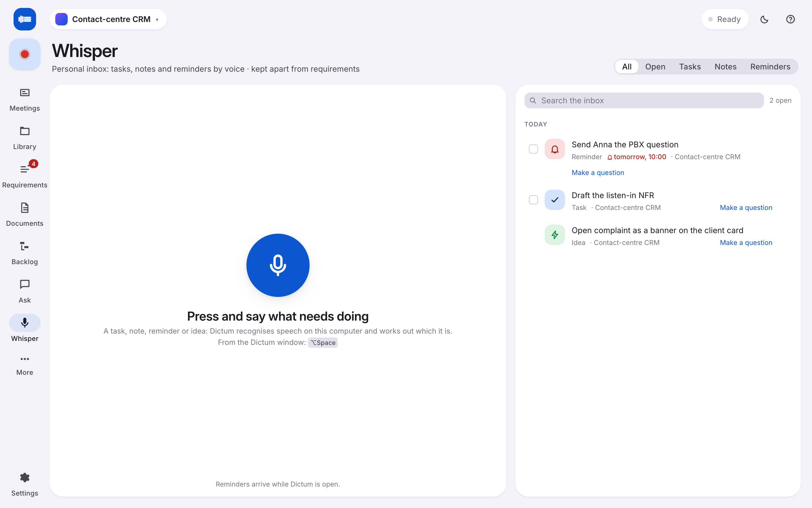Go to Requirements in the sidebar
The width and height of the screenshot is (812, 508).
click(x=25, y=176)
